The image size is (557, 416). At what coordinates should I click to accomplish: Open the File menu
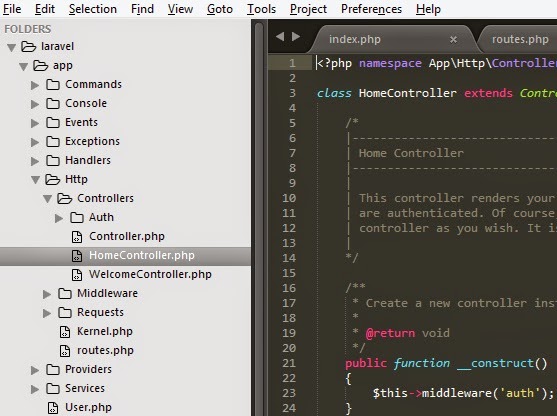12,9
